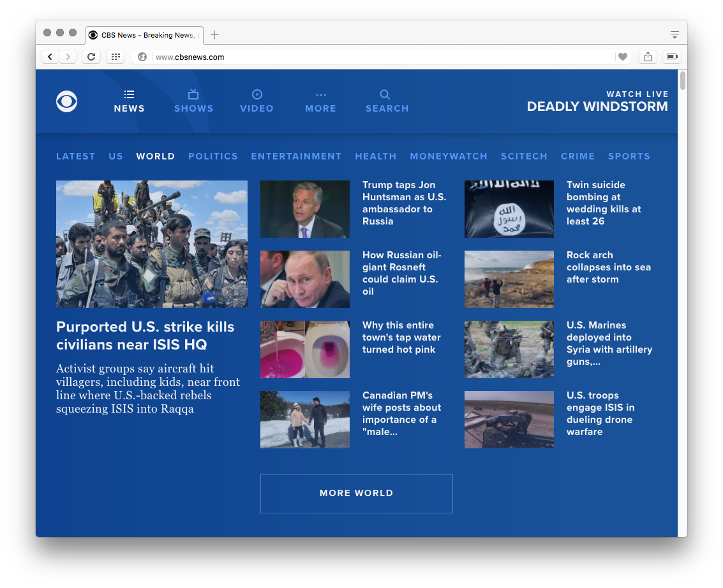
Task: Open the tab list menu icon
Action: pyautogui.click(x=675, y=35)
